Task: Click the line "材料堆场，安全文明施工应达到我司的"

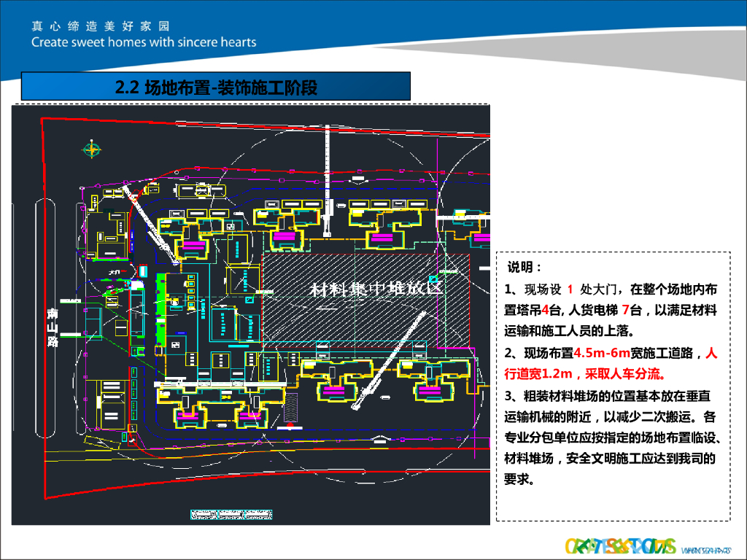Action: (x=611, y=459)
